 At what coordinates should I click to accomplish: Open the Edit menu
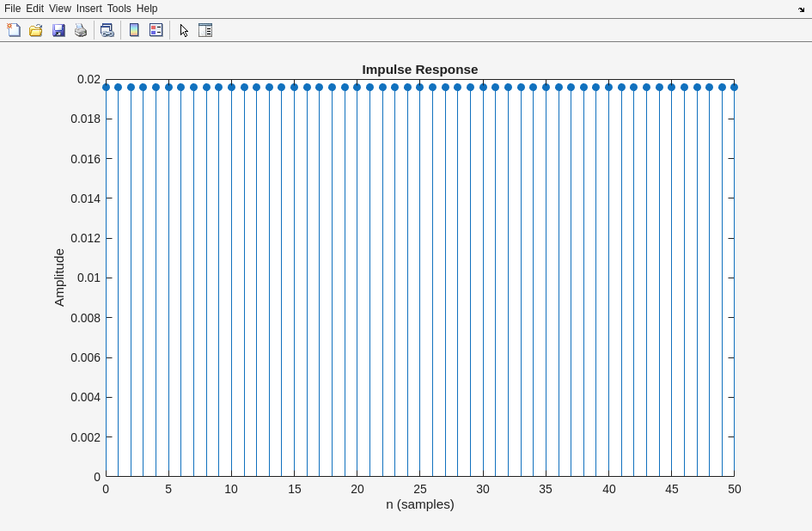click(34, 9)
